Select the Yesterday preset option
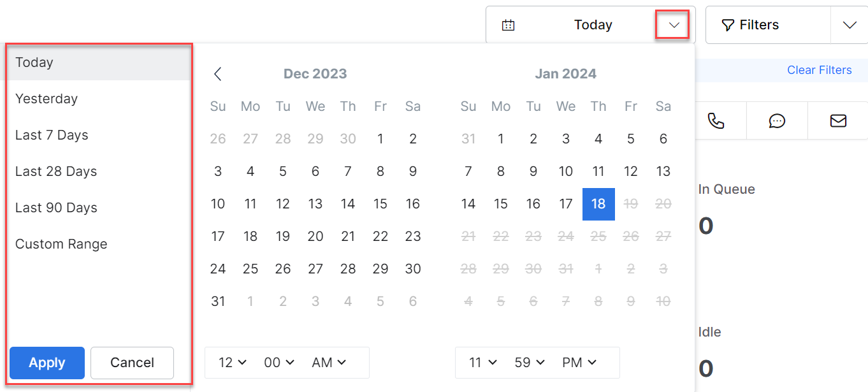Image resolution: width=868 pixels, height=392 pixels. pyautogui.click(x=47, y=99)
